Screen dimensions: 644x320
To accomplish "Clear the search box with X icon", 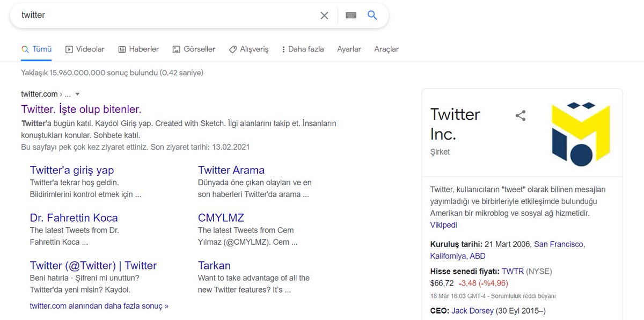I will pyautogui.click(x=324, y=16).
